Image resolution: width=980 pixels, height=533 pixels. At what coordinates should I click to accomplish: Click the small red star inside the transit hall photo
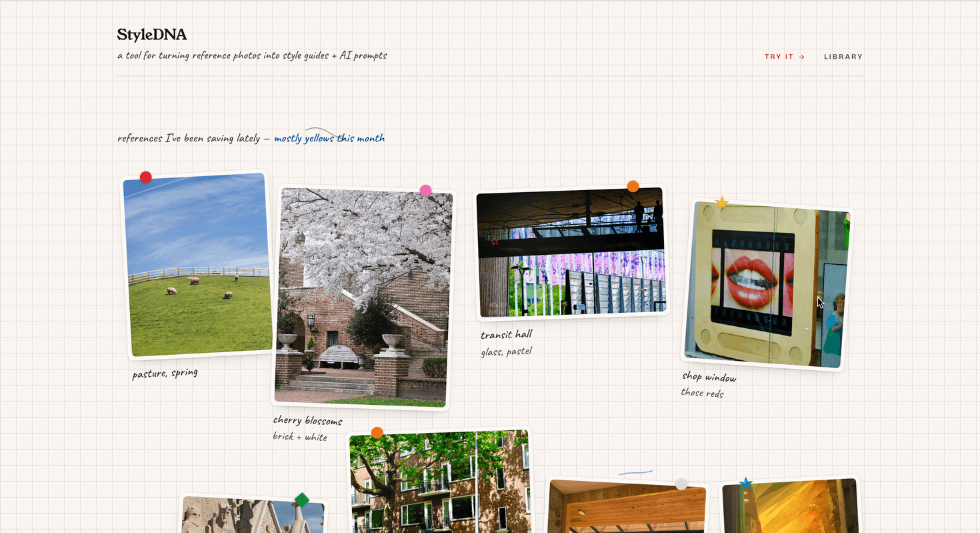point(495,241)
